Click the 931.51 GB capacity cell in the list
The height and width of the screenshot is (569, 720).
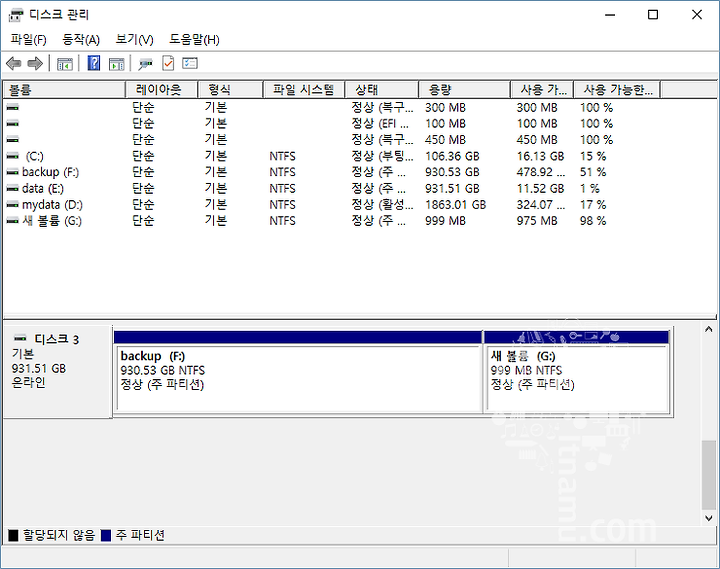click(452, 188)
